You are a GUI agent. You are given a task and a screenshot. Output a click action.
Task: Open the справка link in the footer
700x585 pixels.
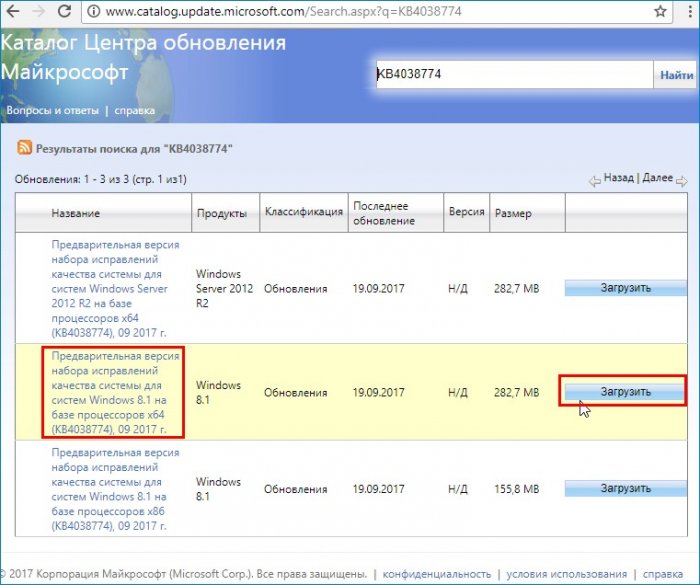(662, 574)
